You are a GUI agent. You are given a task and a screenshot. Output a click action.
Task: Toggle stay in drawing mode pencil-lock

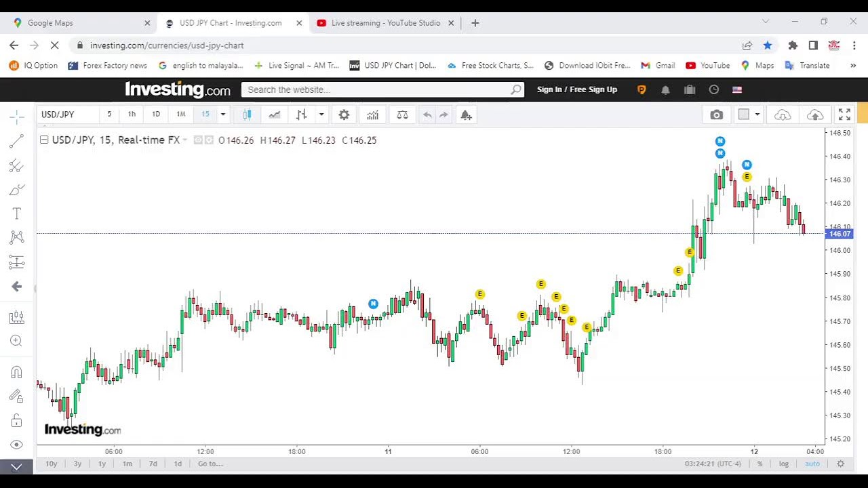pos(17,396)
